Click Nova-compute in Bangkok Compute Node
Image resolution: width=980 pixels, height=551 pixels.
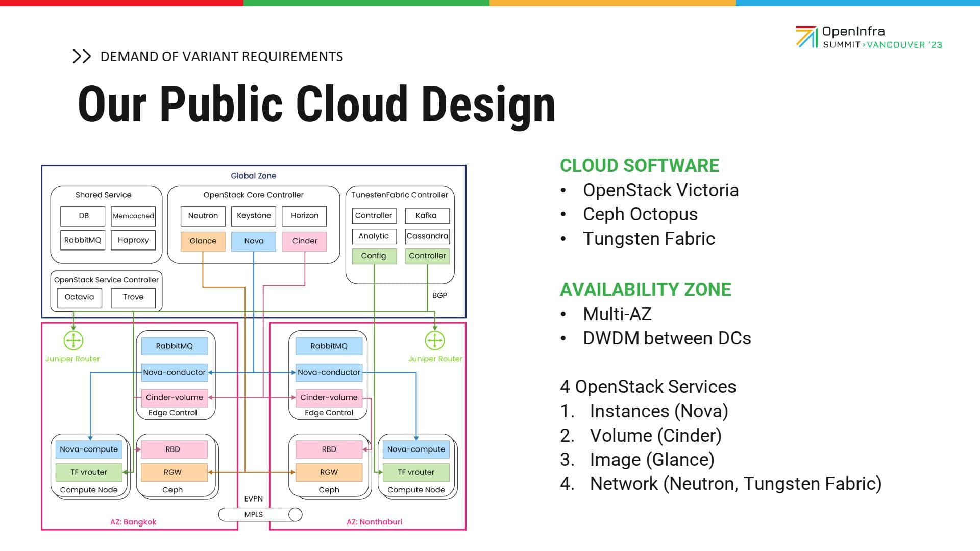pos(89,449)
